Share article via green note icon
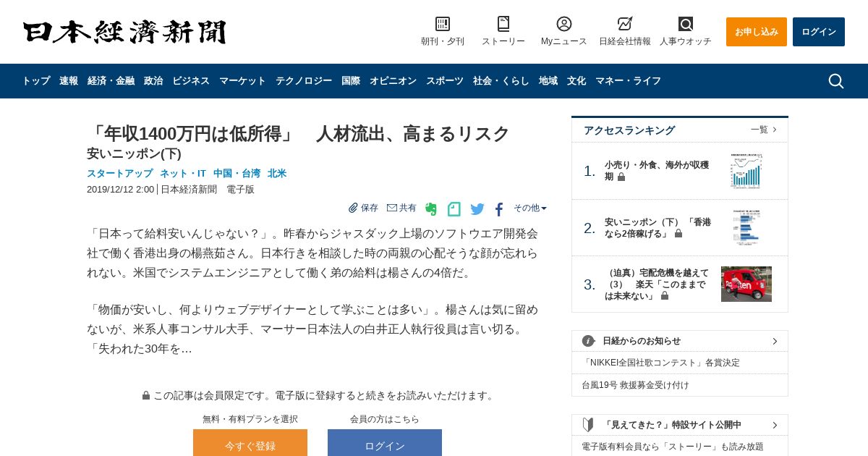Image resolution: width=868 pixels, height=456 pixels. click(454, 209)
